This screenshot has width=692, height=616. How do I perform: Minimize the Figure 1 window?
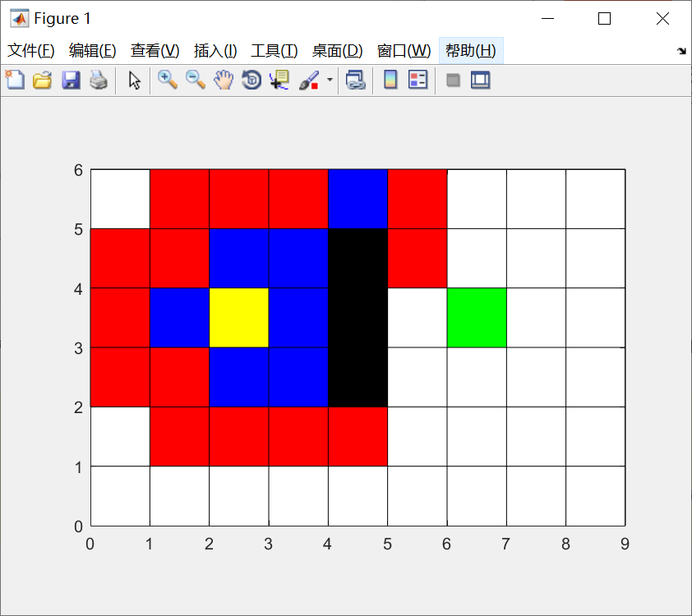[547, 19]
